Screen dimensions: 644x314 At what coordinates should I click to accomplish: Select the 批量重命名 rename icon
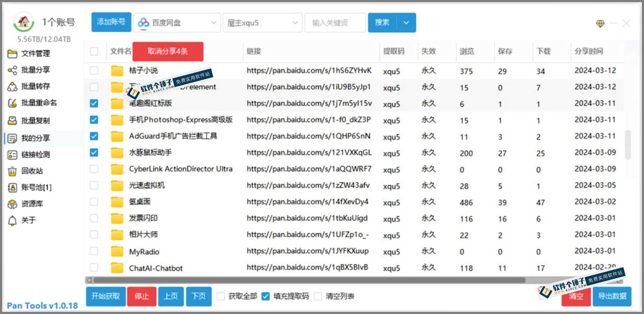pos(12,103)
